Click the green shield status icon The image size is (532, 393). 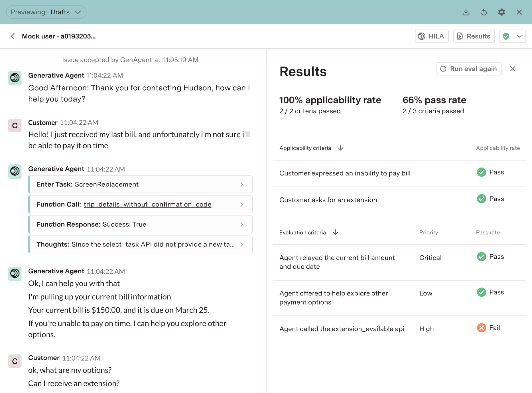pyautogui.click(x=507, y=36)
